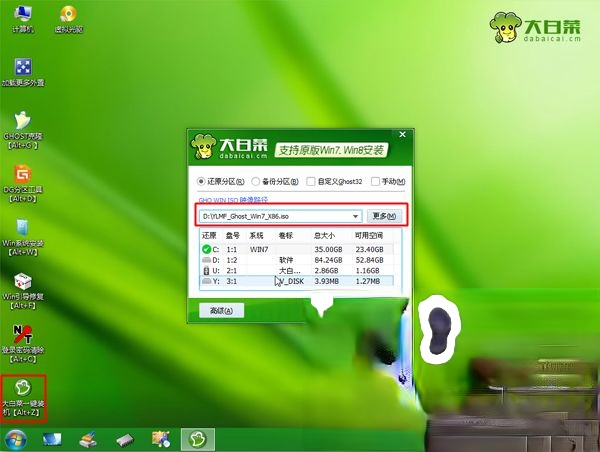Viewport: 600px width, 452px height.
Task: Launch GHOST克隆 (Alt+G) desktop icon
Action: coord(23,130)
